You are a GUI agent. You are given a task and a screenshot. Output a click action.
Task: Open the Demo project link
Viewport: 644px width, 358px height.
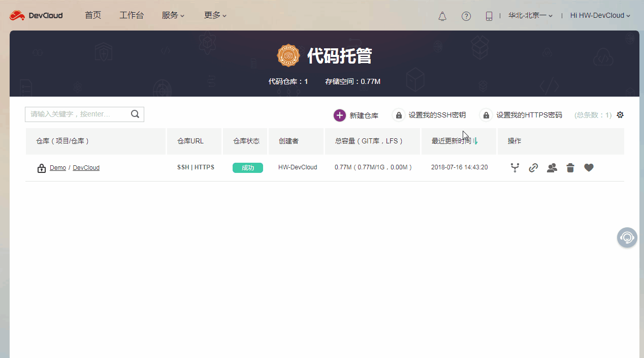pyautogui.click(x=57, y=167)
